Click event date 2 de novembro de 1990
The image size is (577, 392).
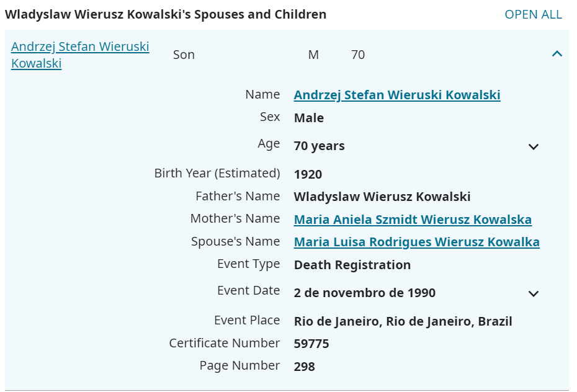coord(364,293)
